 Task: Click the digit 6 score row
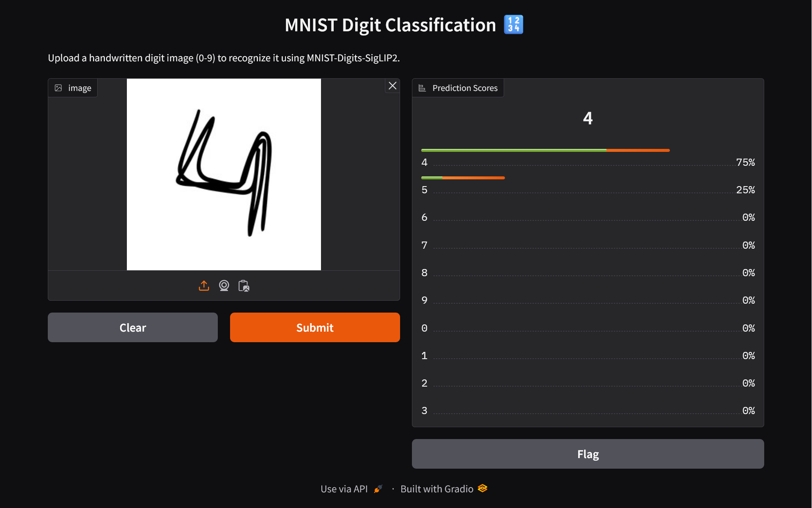(587, 217)
